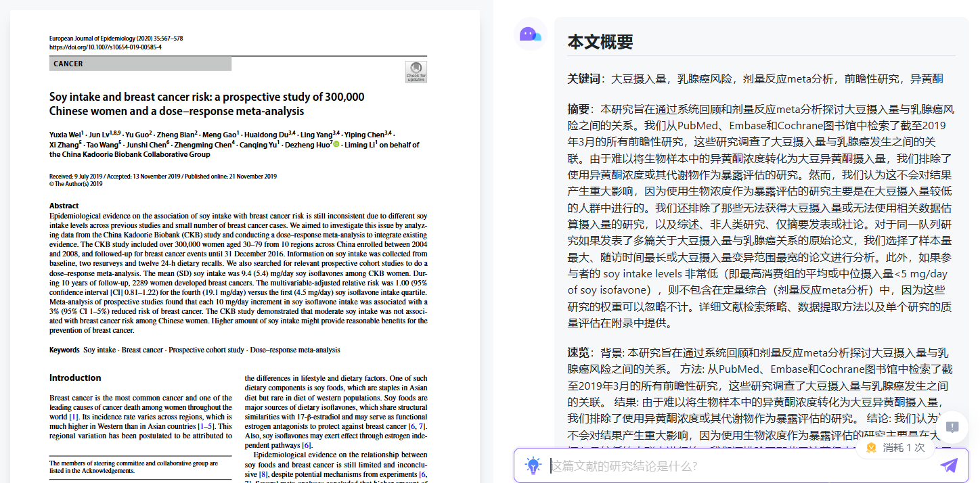
Task: Open citation link [1–5]
Action: pyautogui.click(x=206, y=427)
